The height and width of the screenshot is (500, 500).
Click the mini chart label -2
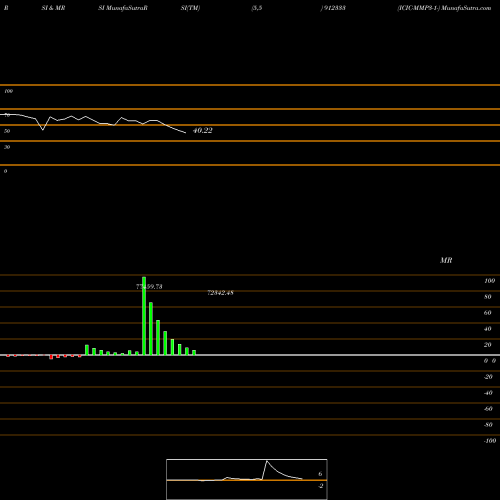[320, 486]
